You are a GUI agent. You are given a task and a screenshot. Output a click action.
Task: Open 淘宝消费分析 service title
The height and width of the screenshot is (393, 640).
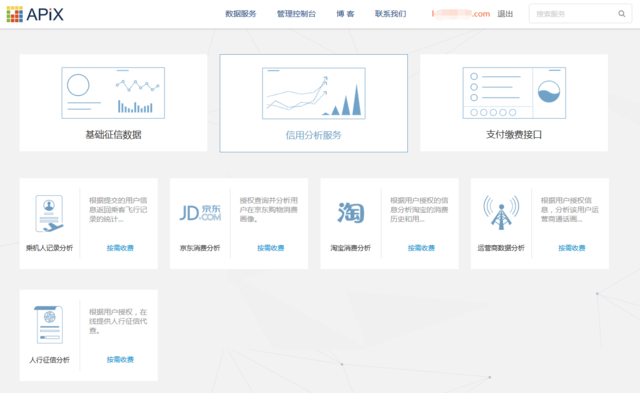[351, 248]
